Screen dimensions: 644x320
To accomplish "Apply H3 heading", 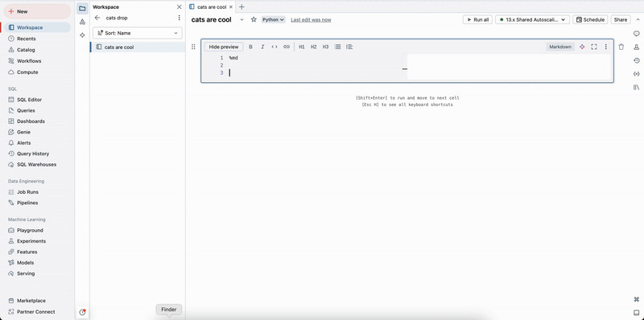I will (326, 47).
